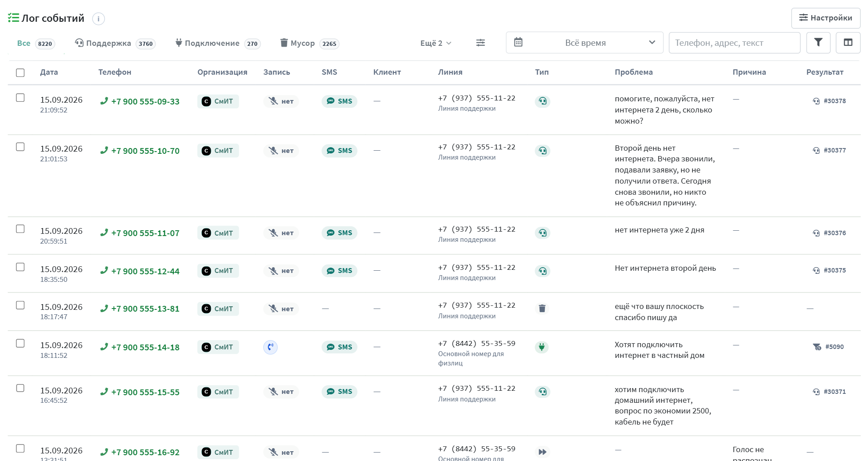The image size is (868, 461).
Task: Open ticket #30371
Action: (x=829, y=392)
